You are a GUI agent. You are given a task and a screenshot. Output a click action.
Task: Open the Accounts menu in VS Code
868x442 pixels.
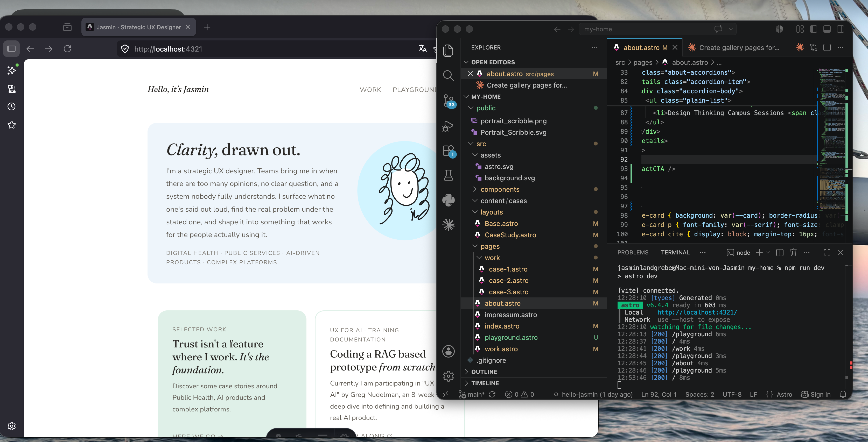coord(448,351)
